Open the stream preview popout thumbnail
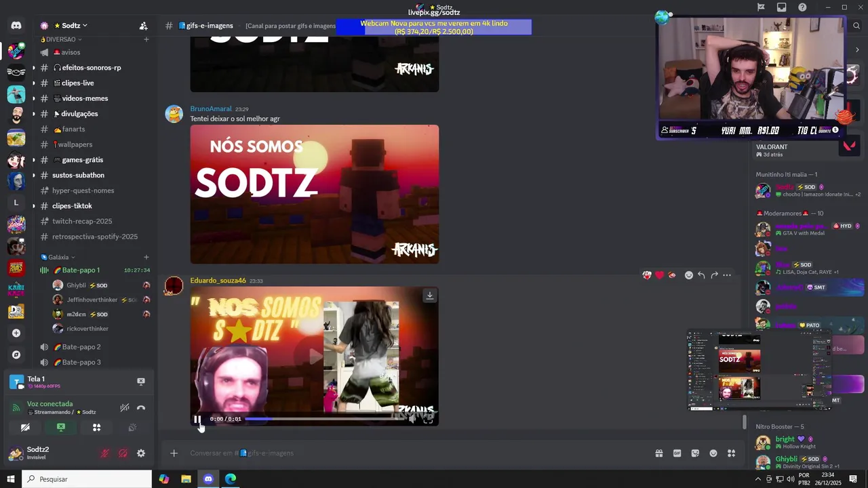Viewport: 868px width, 488px height. [x=759, y=370]
